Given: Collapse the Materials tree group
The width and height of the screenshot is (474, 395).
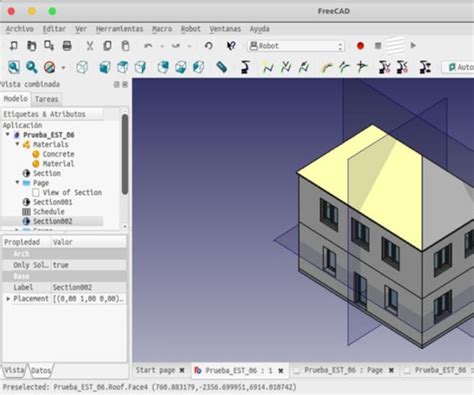Looking at the screenshot, I should click(17, 144).
